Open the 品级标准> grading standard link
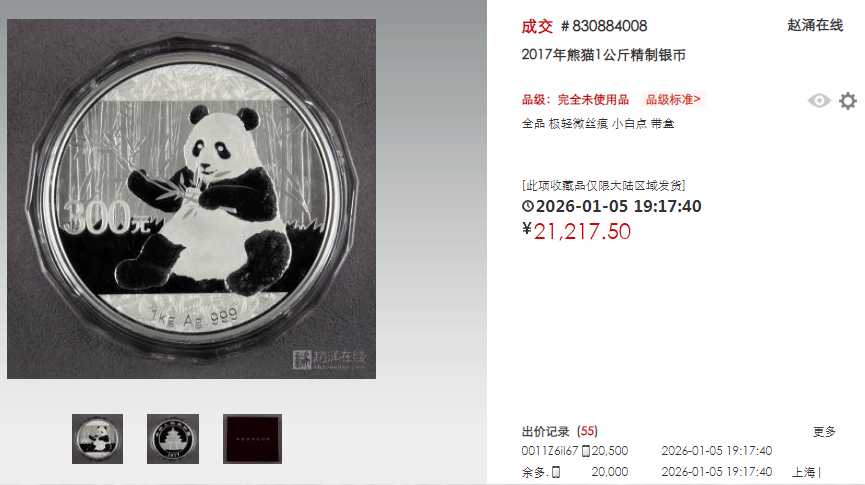The width and height of the screenshot is (865, 485). point(673,99)
